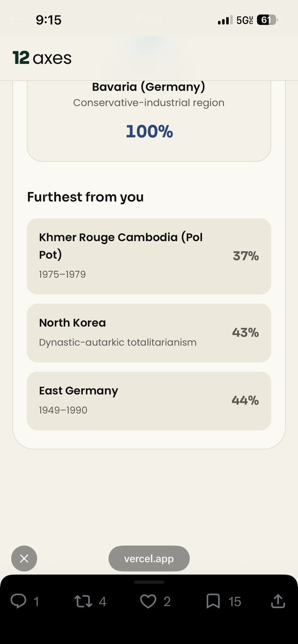Tap the battery indicator in status bar
Viewport: 298px width, 644px height.
(x=267, y=20)
